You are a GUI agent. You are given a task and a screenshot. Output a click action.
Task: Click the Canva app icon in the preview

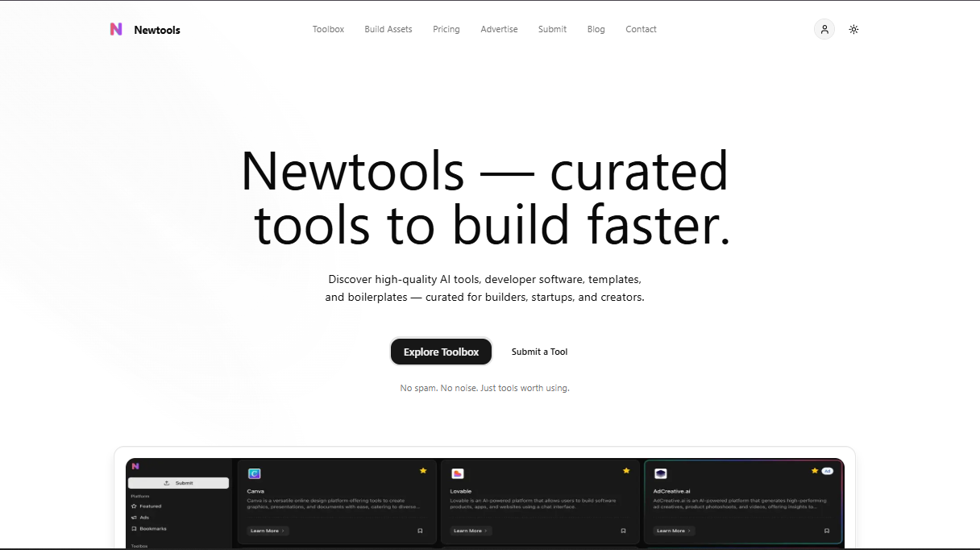click(255, 473)
